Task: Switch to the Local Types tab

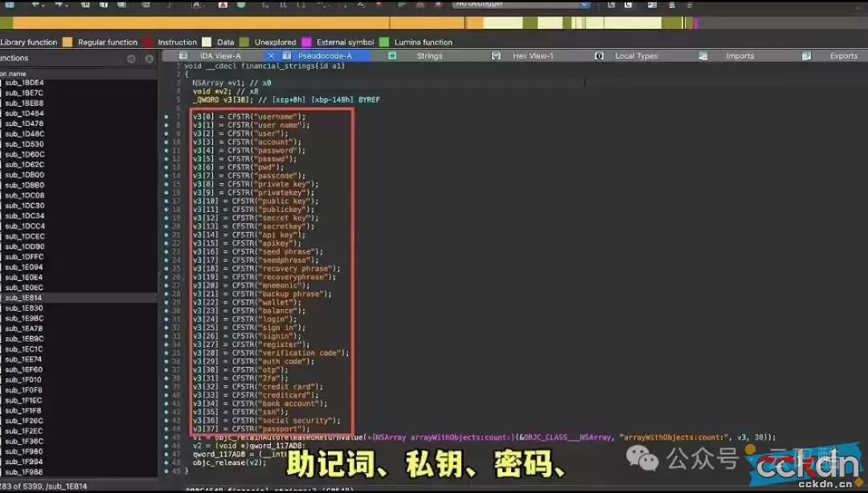Action: click(636, 55)
